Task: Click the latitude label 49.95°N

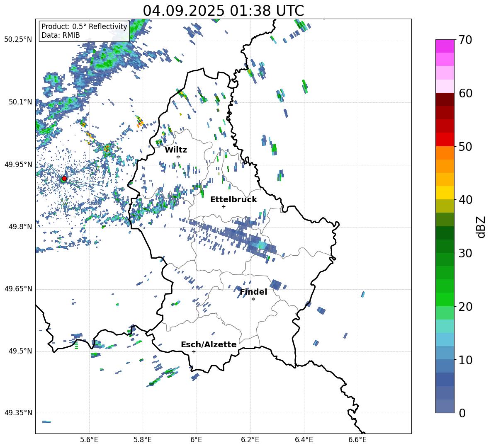Action: click(x=18, y=165)
